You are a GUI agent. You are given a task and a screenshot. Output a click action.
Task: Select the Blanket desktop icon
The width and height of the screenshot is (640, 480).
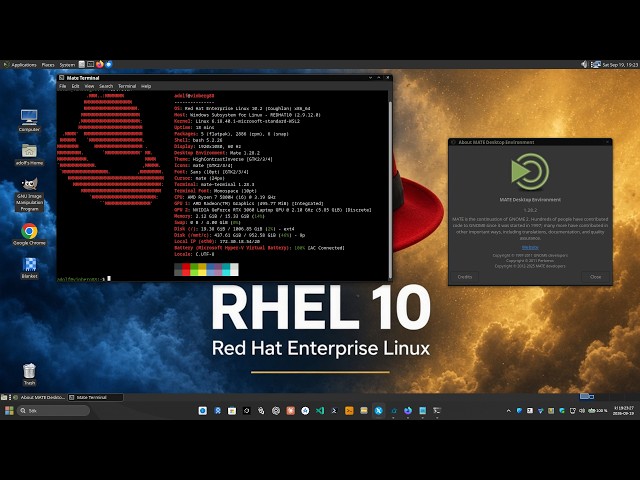pos(29,268)
